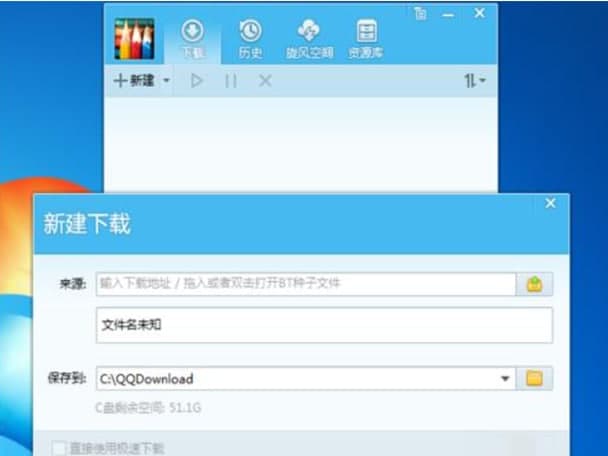This screenshot has height=456, width=608.
Task: Start the task with the play icon
Action: (x=197, y=81)
